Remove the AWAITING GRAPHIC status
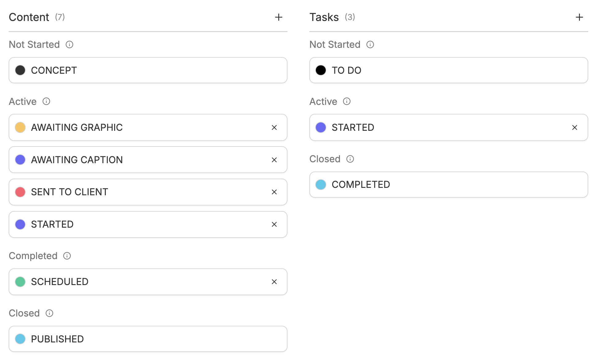Image resolution: width=599 pixels, height=364 pixels. [274, 128]
